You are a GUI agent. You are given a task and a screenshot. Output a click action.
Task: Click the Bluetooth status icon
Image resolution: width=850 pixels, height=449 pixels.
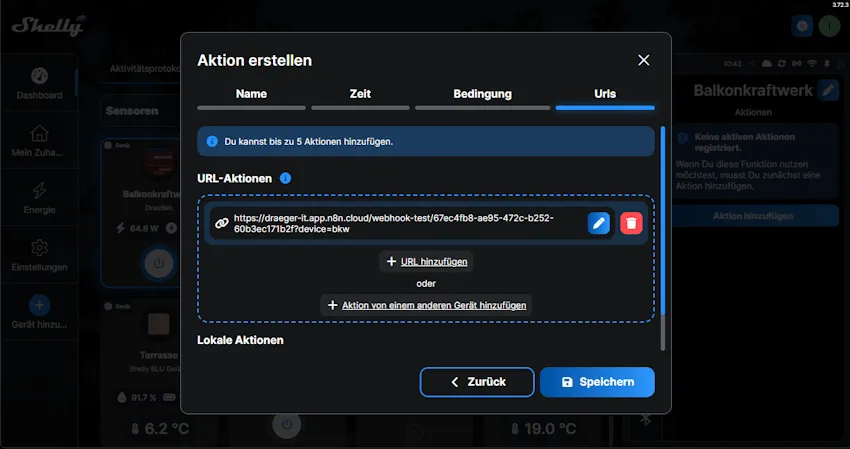[827, 63]
